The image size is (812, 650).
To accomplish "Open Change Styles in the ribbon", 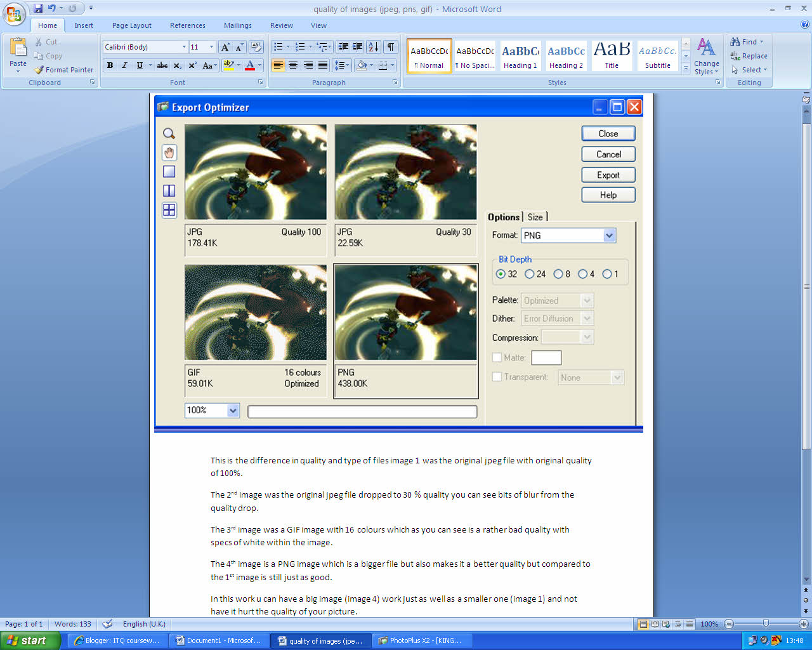I will tap(706, 56).
